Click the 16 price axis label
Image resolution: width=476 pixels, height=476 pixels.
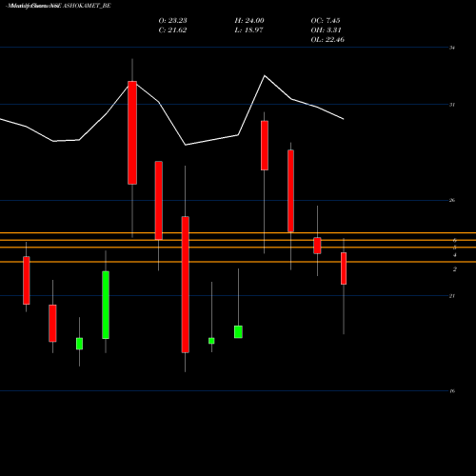452,391
